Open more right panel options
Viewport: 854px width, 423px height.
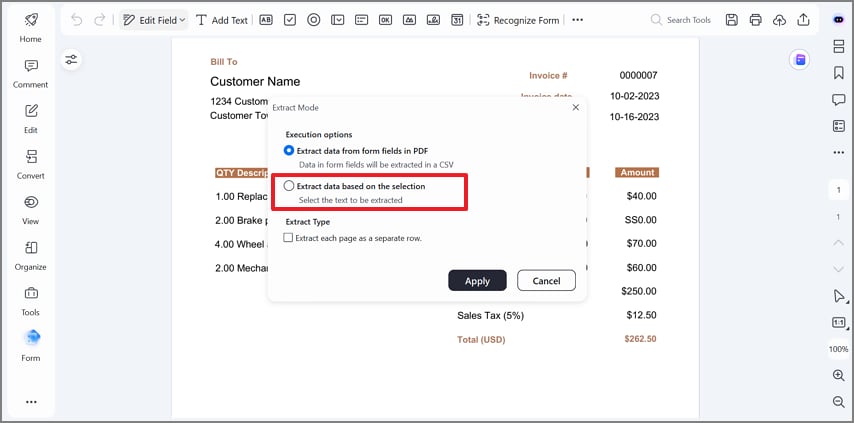click(x=839, y=152)
